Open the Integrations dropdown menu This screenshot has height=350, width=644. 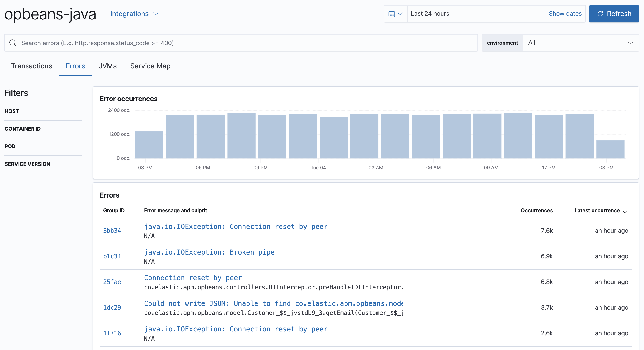(133, 13)
